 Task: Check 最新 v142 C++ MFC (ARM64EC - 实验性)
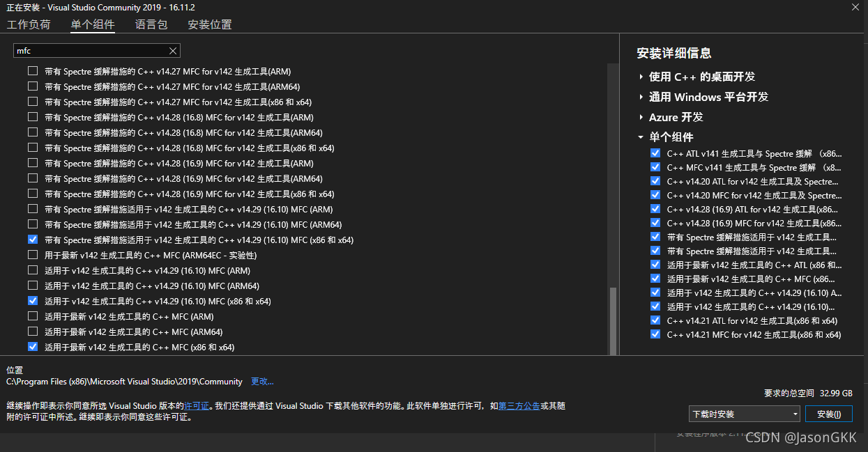(x=33, y=255)
